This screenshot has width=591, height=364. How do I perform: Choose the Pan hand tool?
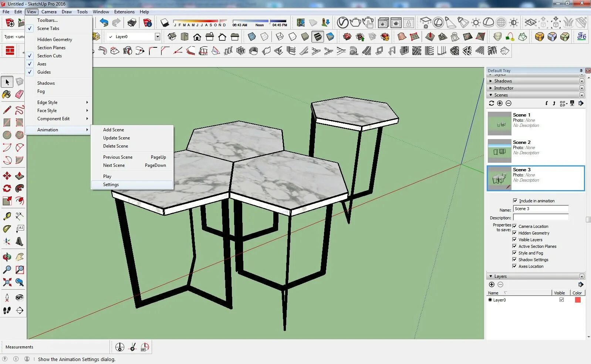[20, 257]
